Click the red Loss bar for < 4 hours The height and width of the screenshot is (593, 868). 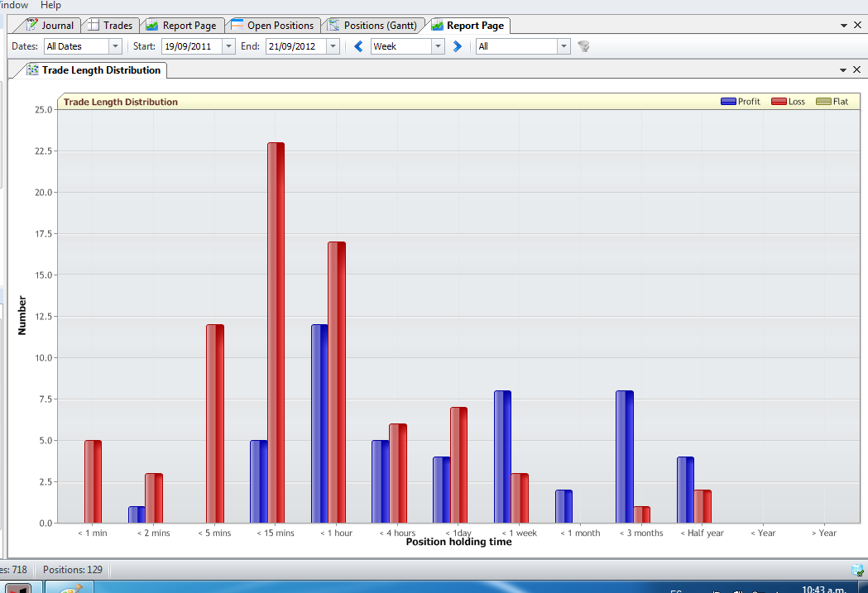tap(397, 473)
